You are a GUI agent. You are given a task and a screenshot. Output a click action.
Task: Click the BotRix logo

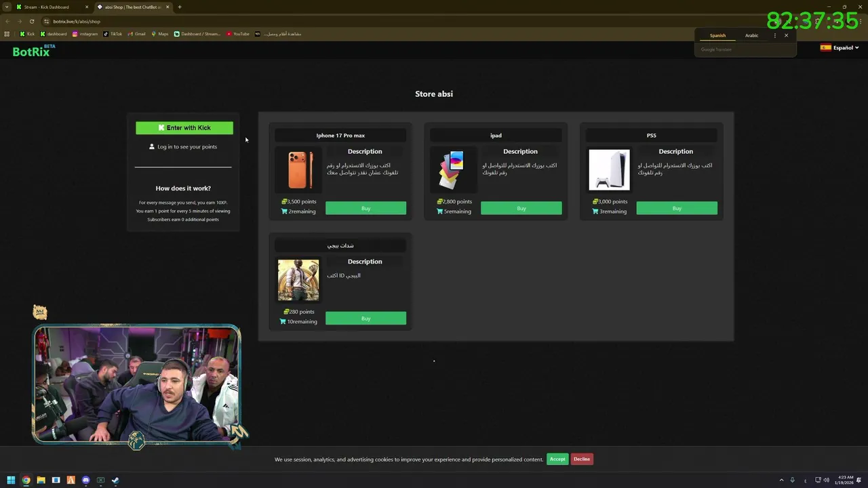tap(33, 51)
